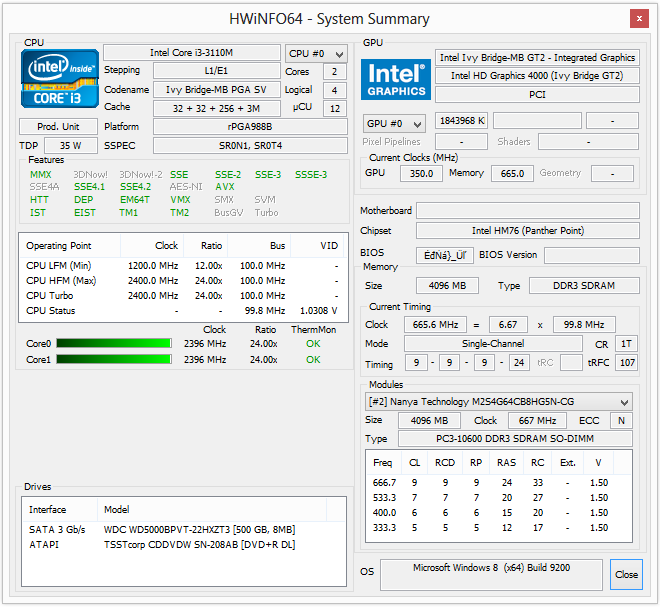Click the Intel Graphics logo
The height and width of the screenshot is (607, 660).
coord(396,80)
